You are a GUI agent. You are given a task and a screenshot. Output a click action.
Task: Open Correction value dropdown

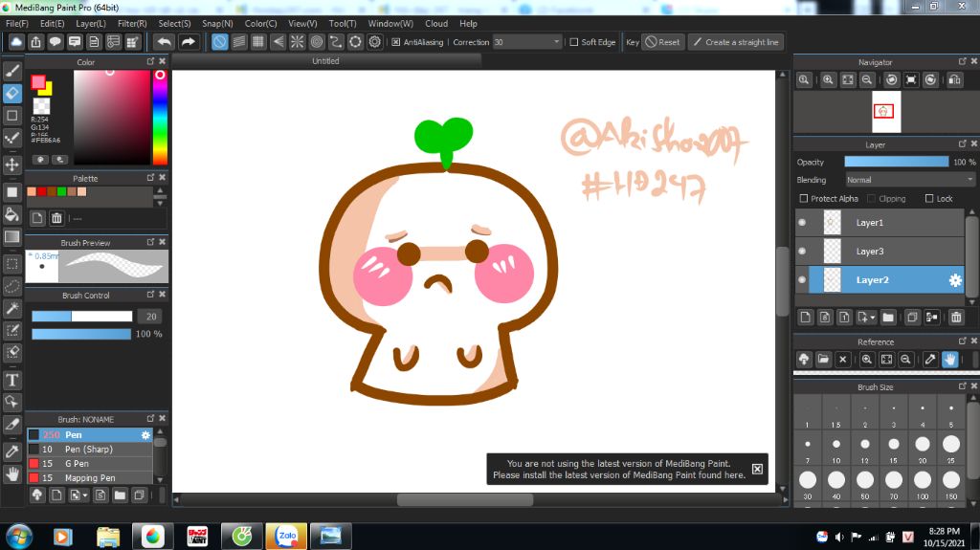[556, 42]
